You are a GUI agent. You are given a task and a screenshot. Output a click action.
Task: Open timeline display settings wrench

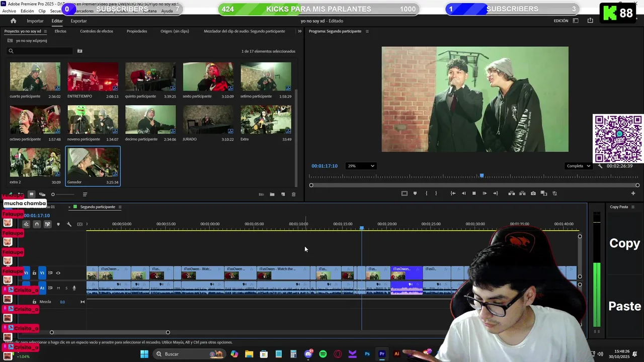pyautogui.click(x=69, y=224)
